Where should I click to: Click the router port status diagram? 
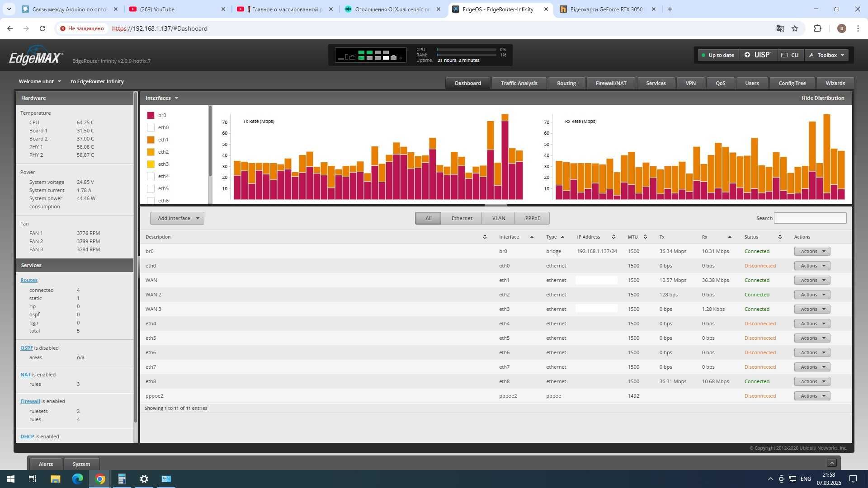[370, 55]
